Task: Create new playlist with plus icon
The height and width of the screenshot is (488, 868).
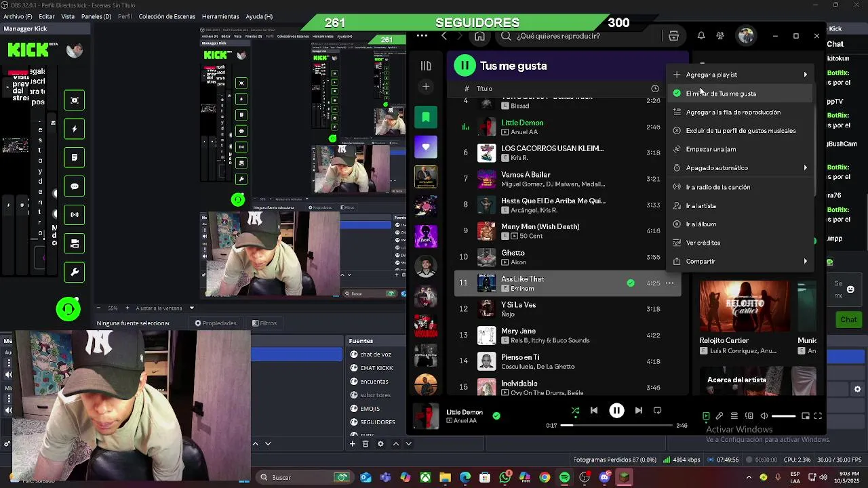Action: (x=426, y=86)
